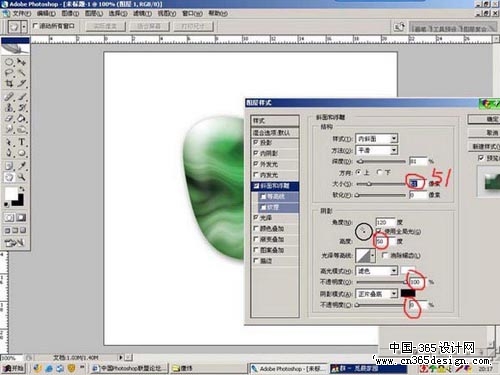Image resolution: width=500 pixels, height=375 pixels.
Task: Click the 高度 altitude input field
Action: (x=385, y=241)
